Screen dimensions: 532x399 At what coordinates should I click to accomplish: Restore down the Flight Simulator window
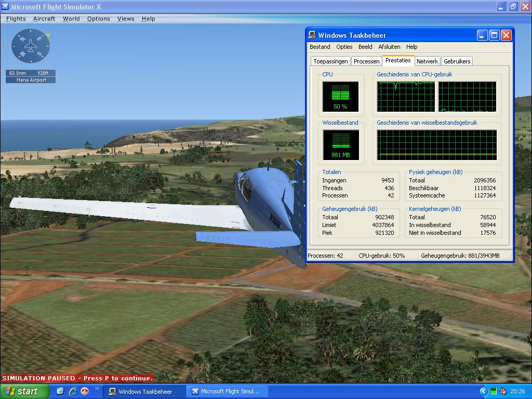pyautogui.click(x=513, y=6)
